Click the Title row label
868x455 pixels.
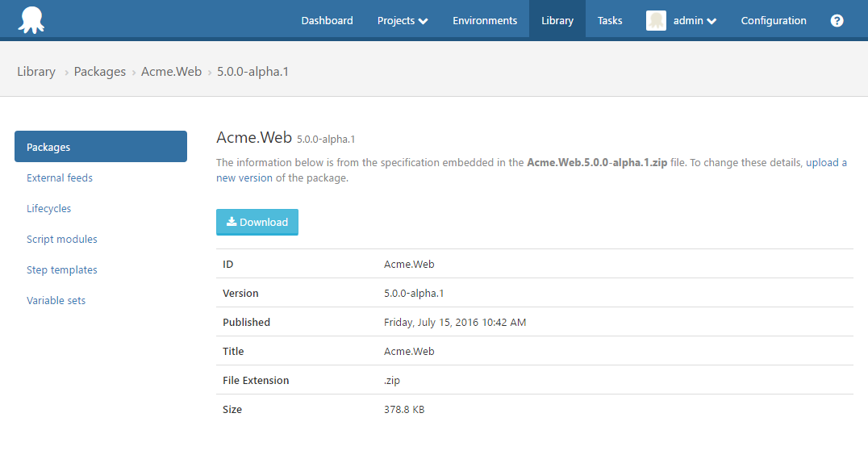[x=233, y=352]
